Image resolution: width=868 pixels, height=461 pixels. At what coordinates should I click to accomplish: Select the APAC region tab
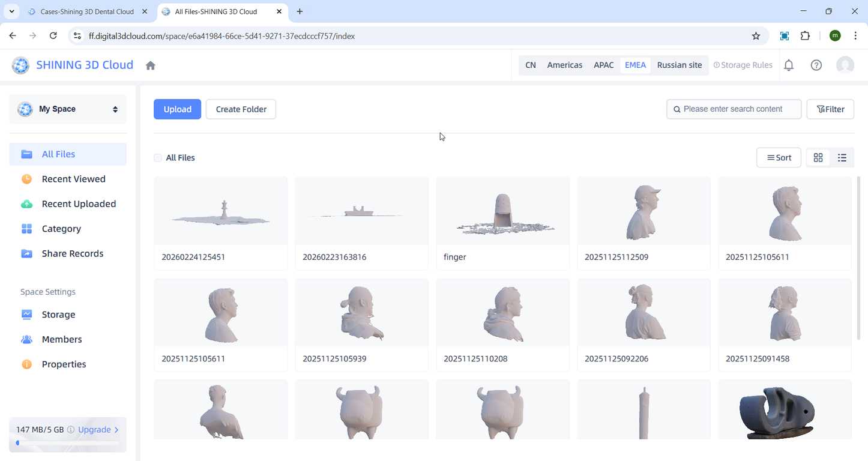coord(604,65)
